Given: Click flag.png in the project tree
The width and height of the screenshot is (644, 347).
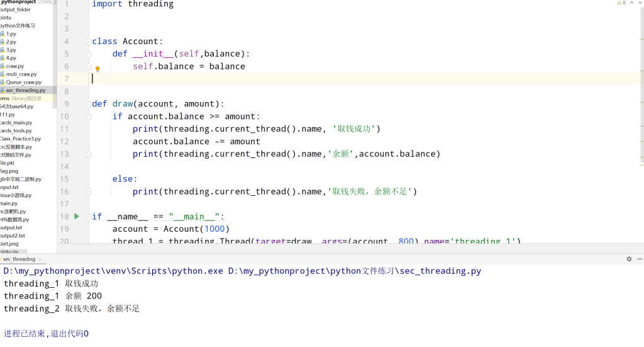Looking at the screenshot, I should [9, 171].
